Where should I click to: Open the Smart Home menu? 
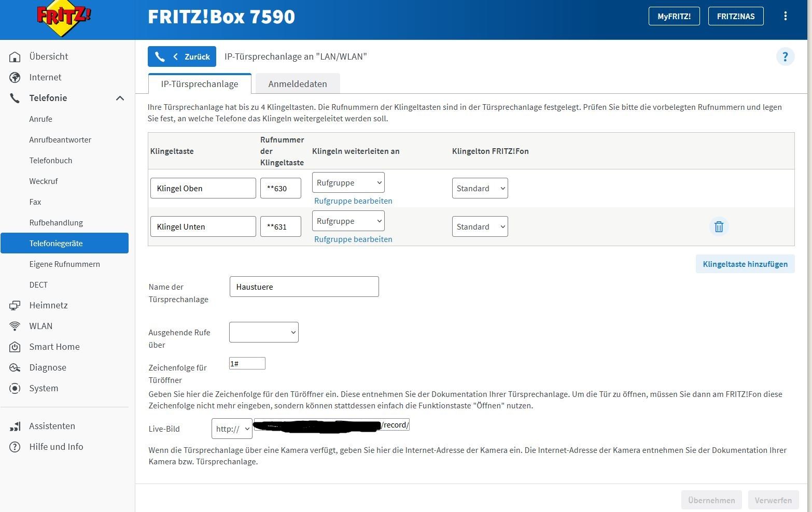54,347
